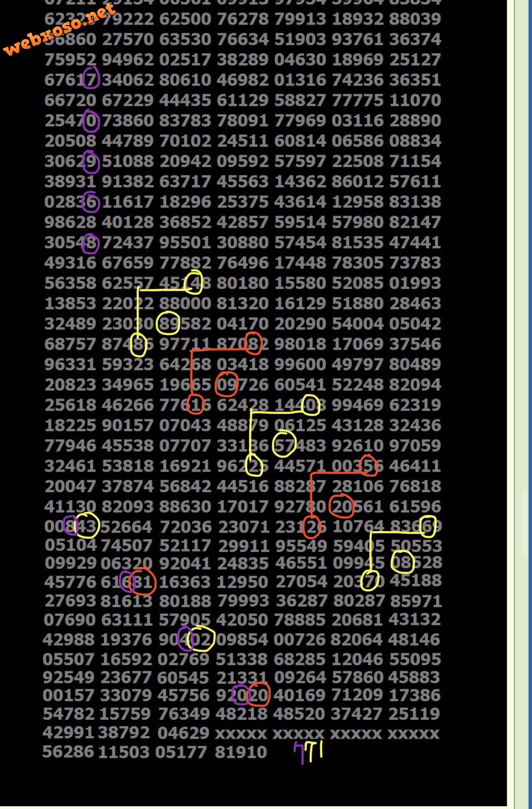The width and height of the screenshot is (532, 809).
Task: Select number 68285
Action: [299, 659]
